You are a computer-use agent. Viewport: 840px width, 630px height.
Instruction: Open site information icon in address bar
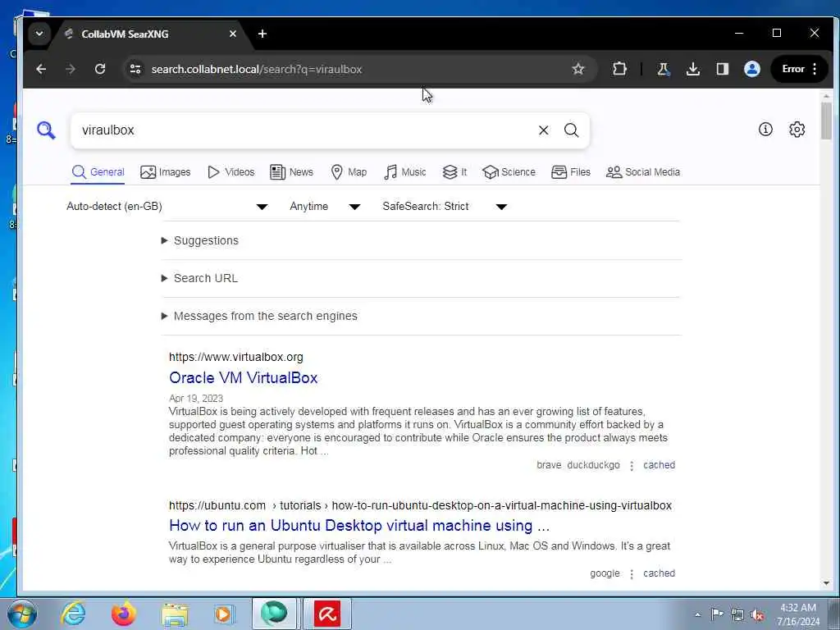pyautogui.click(x=135, y=69)
